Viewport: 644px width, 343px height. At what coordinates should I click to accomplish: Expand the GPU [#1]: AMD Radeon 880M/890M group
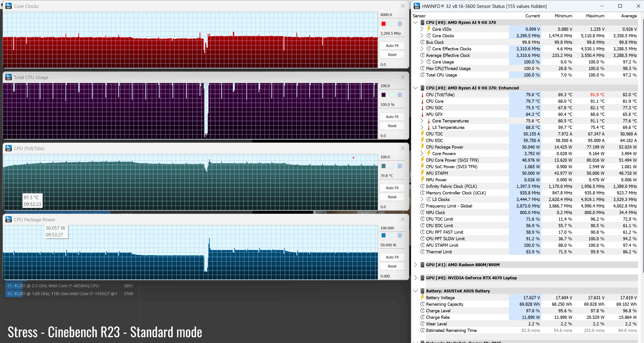pyautogui.click(x=415, y=264)
